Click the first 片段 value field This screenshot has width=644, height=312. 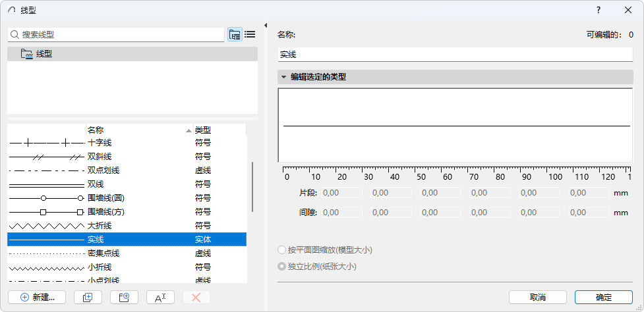(341, 193)
